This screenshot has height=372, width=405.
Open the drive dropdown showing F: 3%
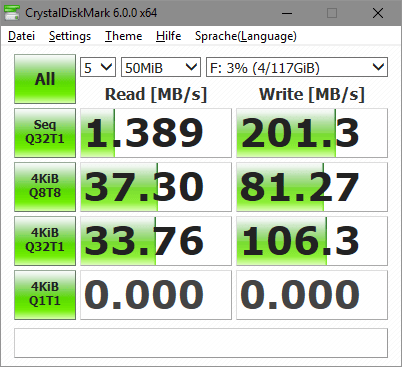click(x=297, y=67)
